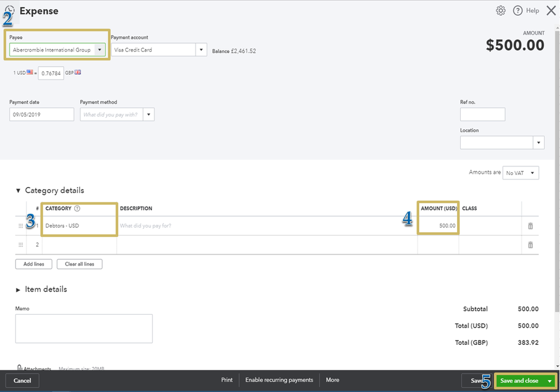560x392 pixels.
Task: Click Enable recurring payments
Action: point(279,380)
